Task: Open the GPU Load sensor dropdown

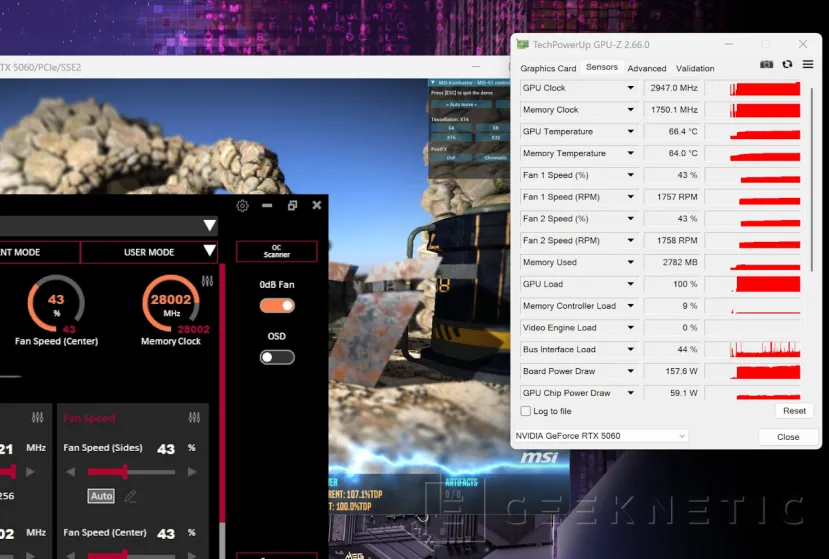Action: (630, 284)
